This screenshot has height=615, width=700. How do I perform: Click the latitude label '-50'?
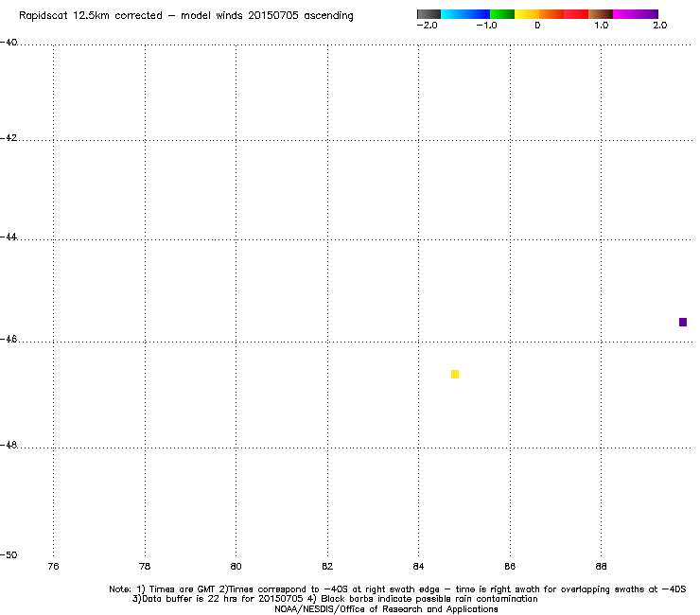click(9, 555)
